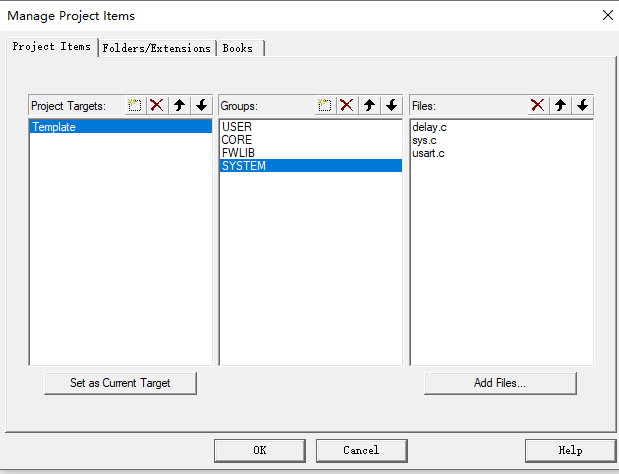Open Help for this dialog
The width and height of the screenshot is (619, 474).
point(570,450)
